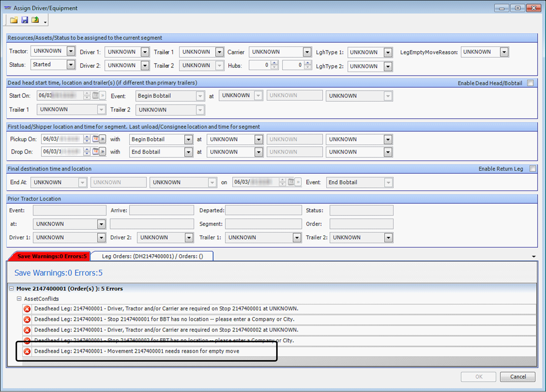Open the Tractor dropdown
The width and height of the screenshot is (546, 392).
click(x=71, y=51)
